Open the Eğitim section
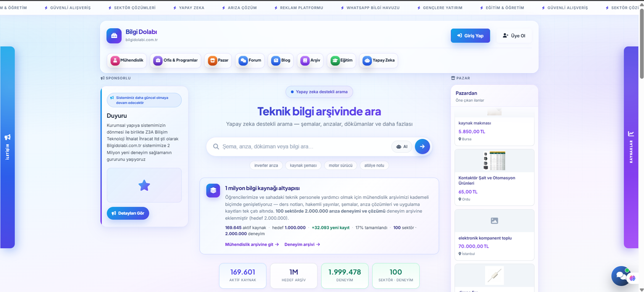The image size is (644, 292). click(x=342, y=61)
